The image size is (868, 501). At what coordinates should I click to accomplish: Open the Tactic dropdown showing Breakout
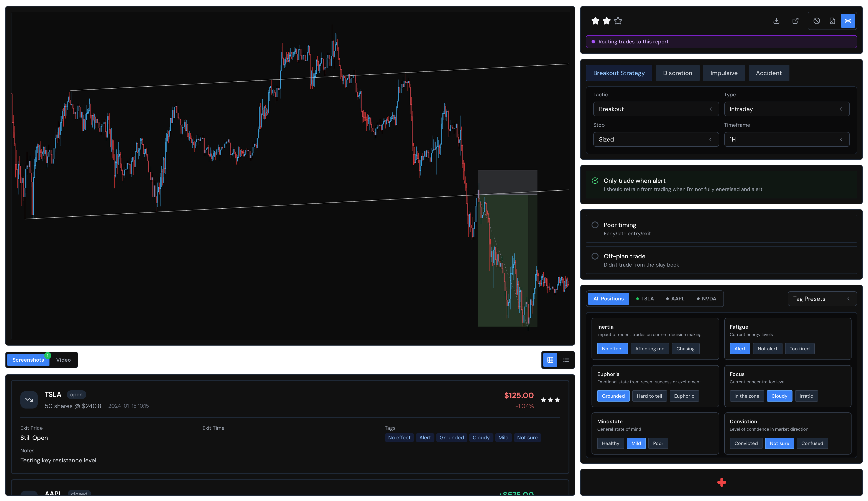coord(656,109)
